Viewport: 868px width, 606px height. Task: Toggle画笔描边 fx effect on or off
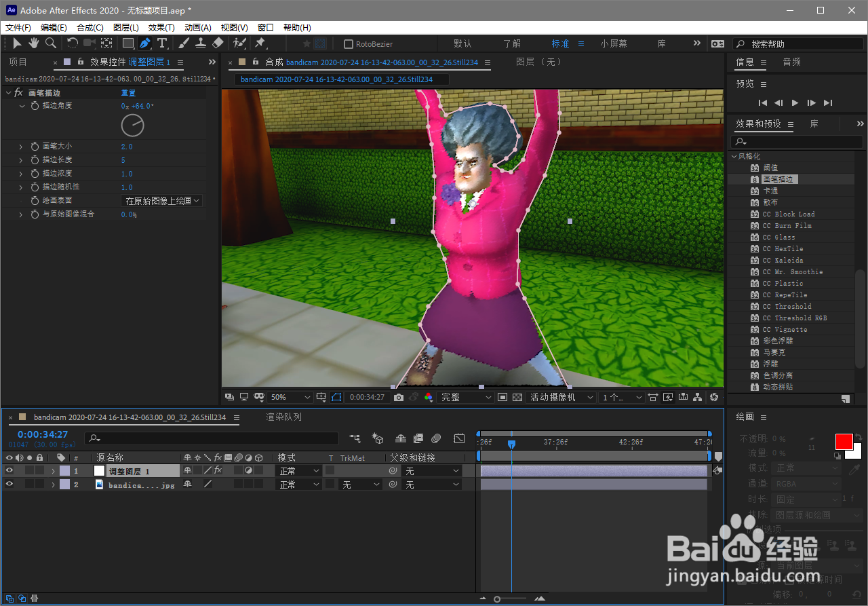[x=18, y=93]
